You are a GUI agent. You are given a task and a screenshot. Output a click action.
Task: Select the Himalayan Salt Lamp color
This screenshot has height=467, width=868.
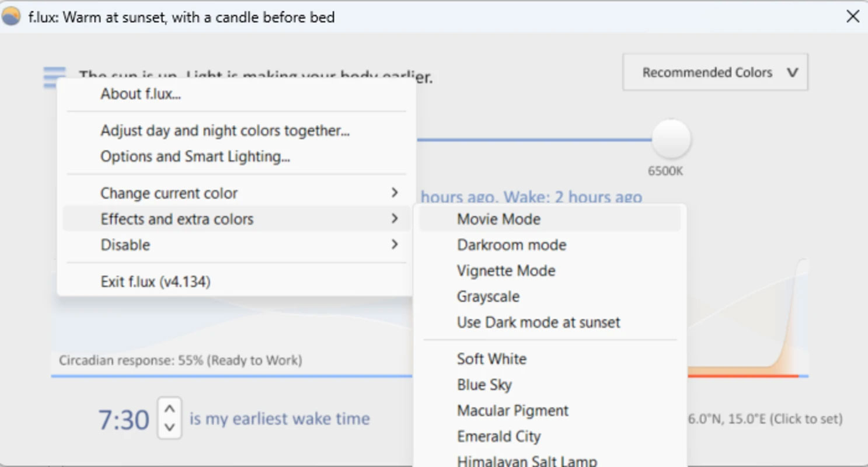pos(550,459)
